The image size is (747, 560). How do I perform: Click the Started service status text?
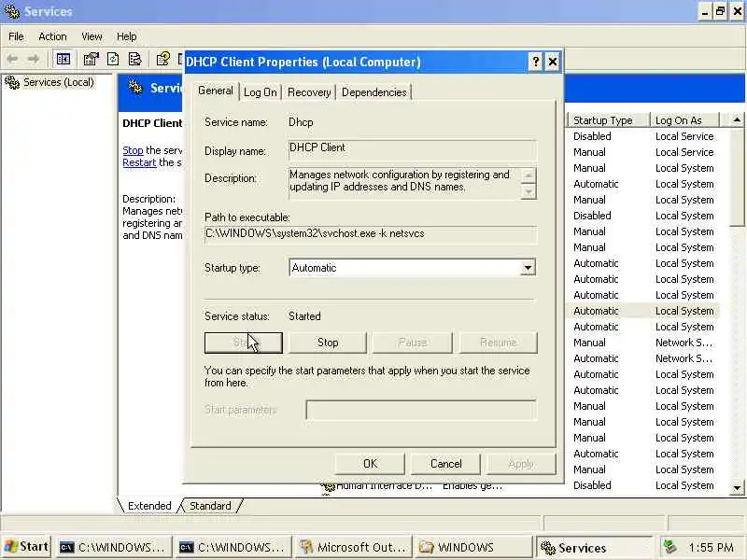tap(304, 316)
